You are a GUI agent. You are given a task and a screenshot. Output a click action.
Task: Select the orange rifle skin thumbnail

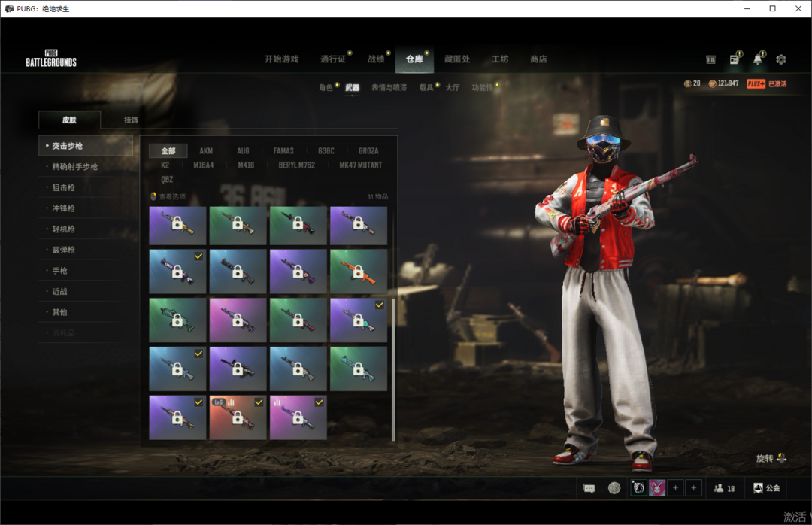[x=359, y=271]
